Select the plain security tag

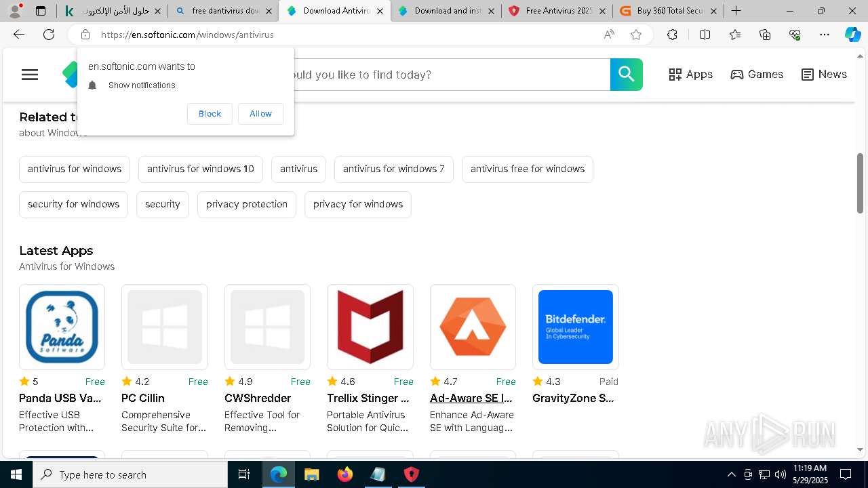(x=163, y=205)
